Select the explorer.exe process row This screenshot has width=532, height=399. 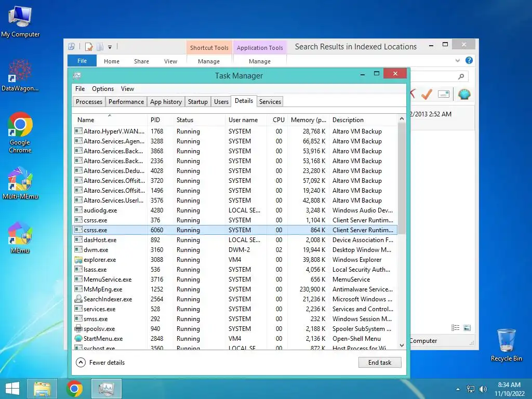click(235, 260)
